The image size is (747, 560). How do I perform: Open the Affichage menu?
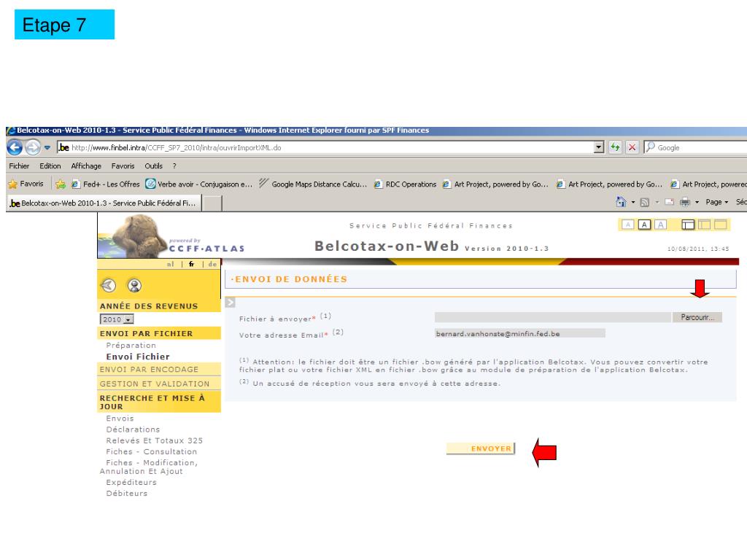pos(86,166)
